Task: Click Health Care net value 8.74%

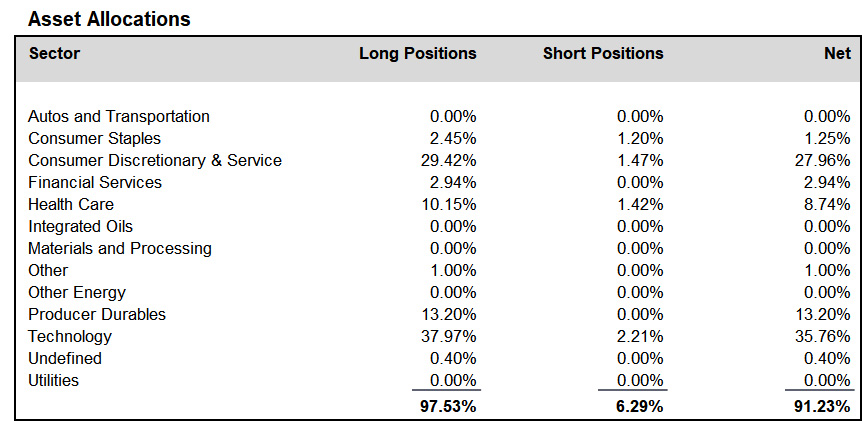Action: pyautogui.click(x=827, y=204)
